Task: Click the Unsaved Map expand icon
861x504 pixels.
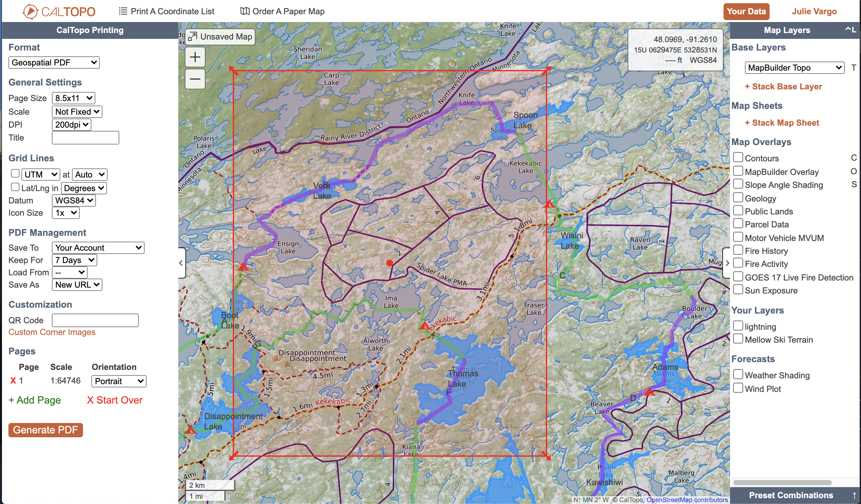Action: tap(193, 37)
